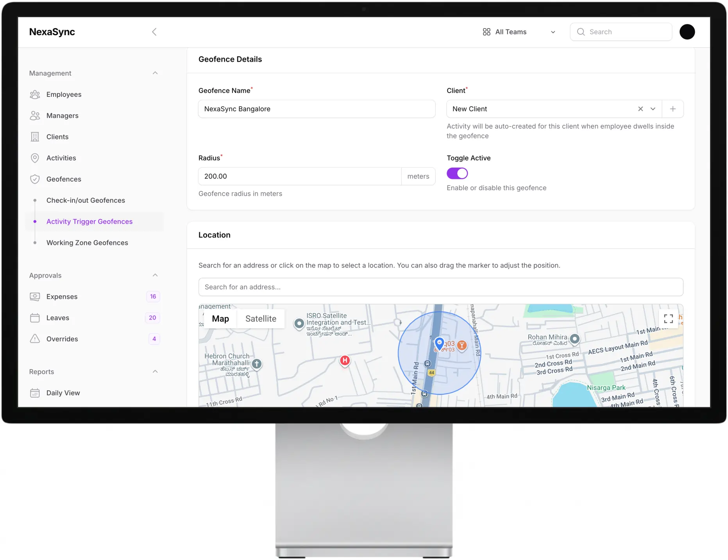The width and height of the screenshot is (728, 560).
Task: Collapse the Management section
Action: pyautogui.click(x=155, y=73)
